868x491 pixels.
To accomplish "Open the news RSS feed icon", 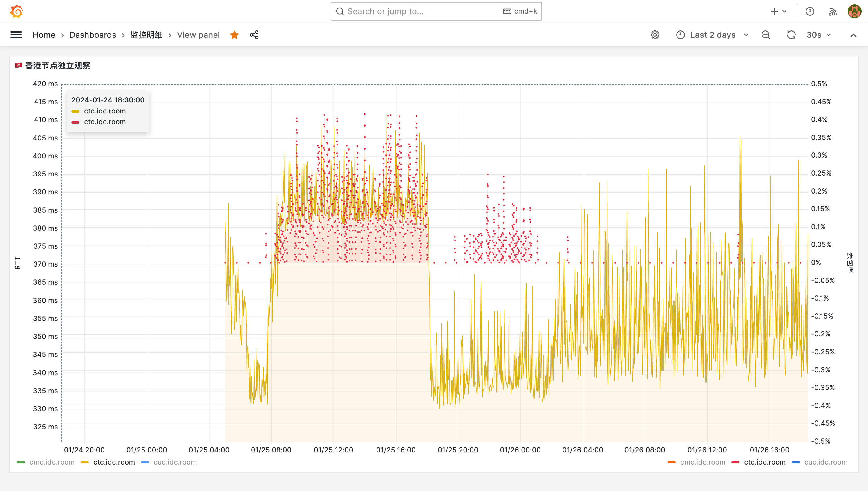I will [x=832, y=12].
